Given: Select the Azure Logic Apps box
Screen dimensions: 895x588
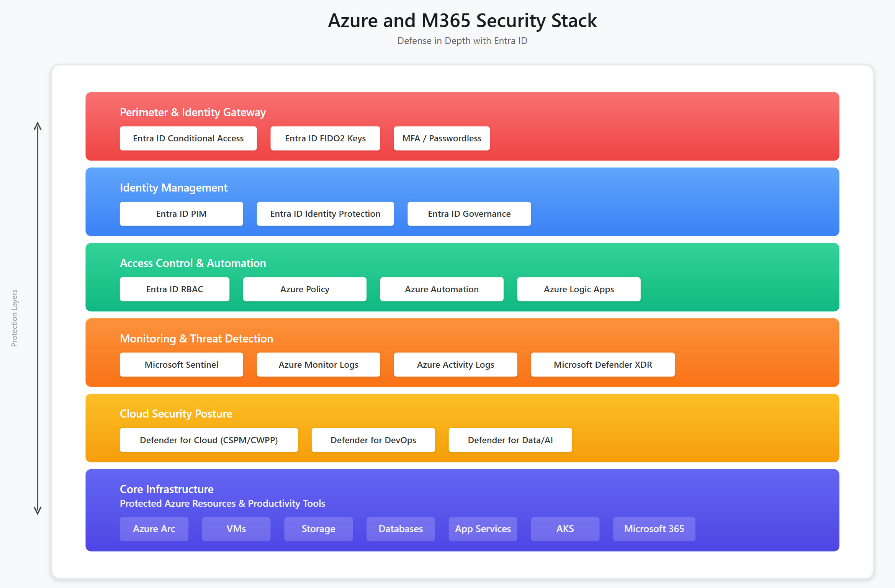Looking at the screenshot, I should [579, 289].
